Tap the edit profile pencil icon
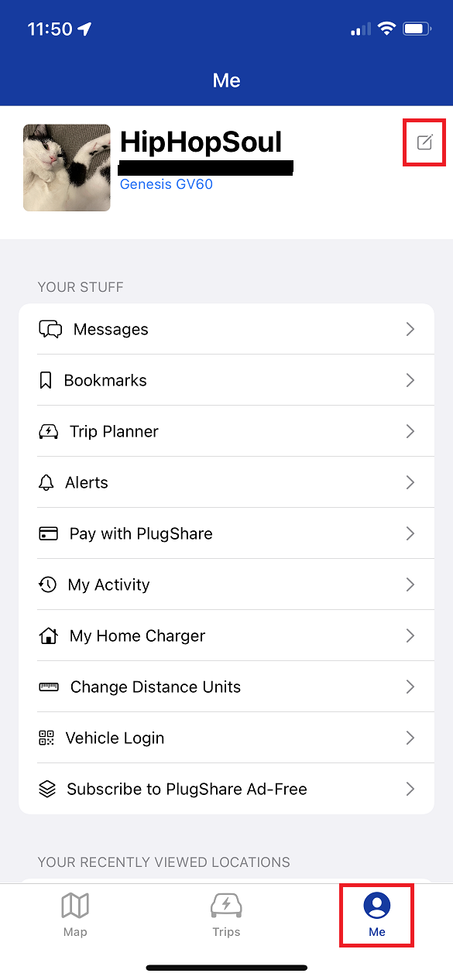The height and width of the screenshot is (980, 453). coord(424,142)
